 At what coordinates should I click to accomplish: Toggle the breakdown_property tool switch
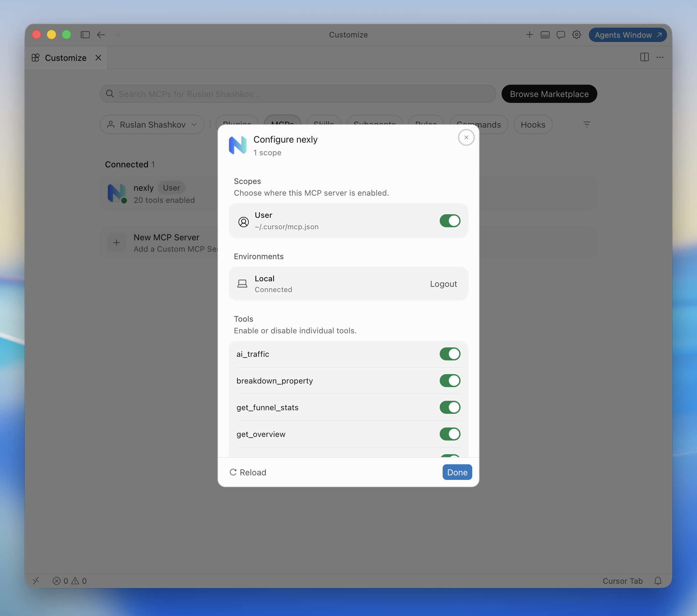click(450, 380)
